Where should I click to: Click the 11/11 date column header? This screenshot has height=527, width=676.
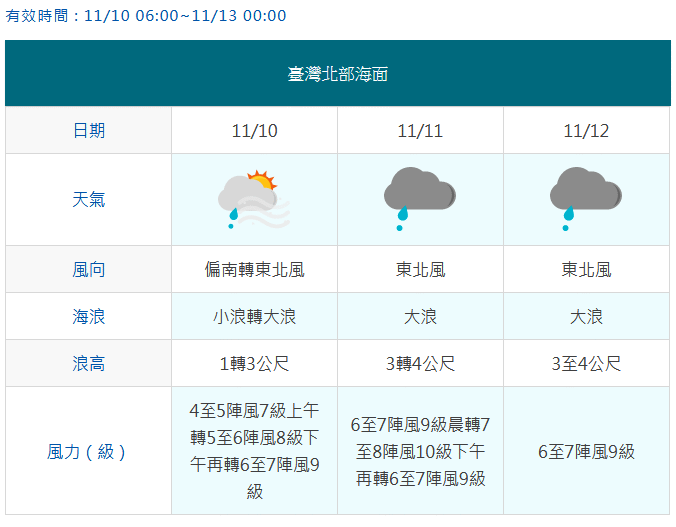[x=420, y=130]
